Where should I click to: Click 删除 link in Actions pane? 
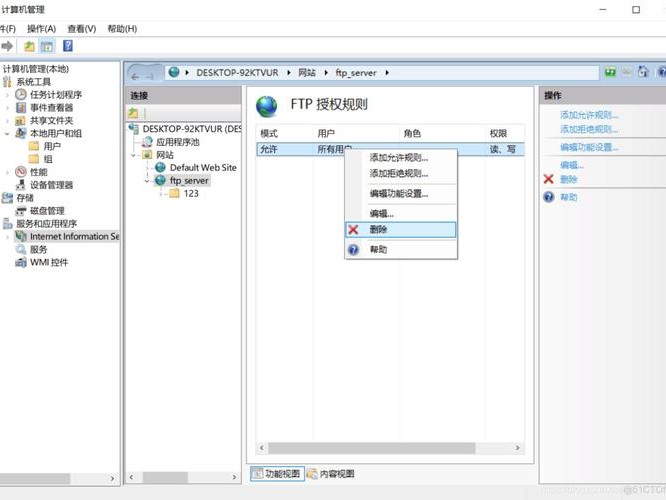[x=568, y=179]
